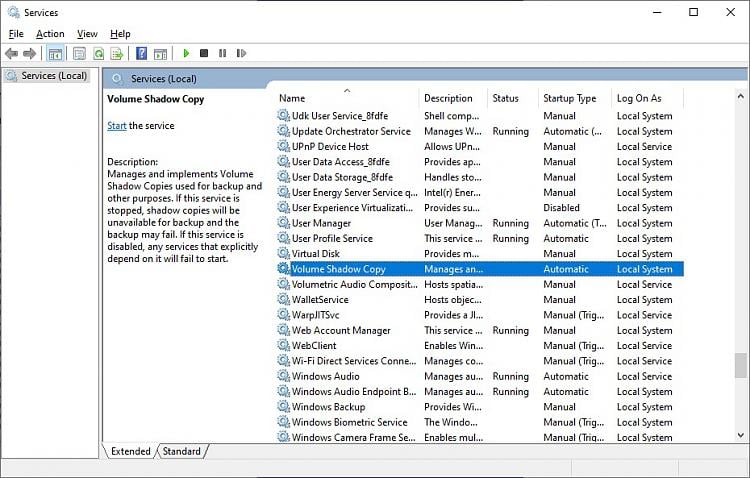Click gear icon of Volume Shadow Copy

click(284, 268)
